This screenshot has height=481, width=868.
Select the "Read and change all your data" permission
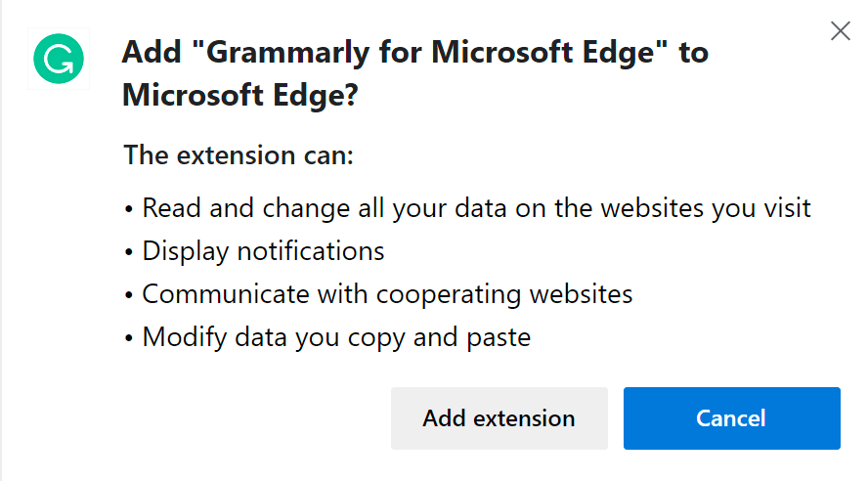pyautogui.click(x=477, y=208)
